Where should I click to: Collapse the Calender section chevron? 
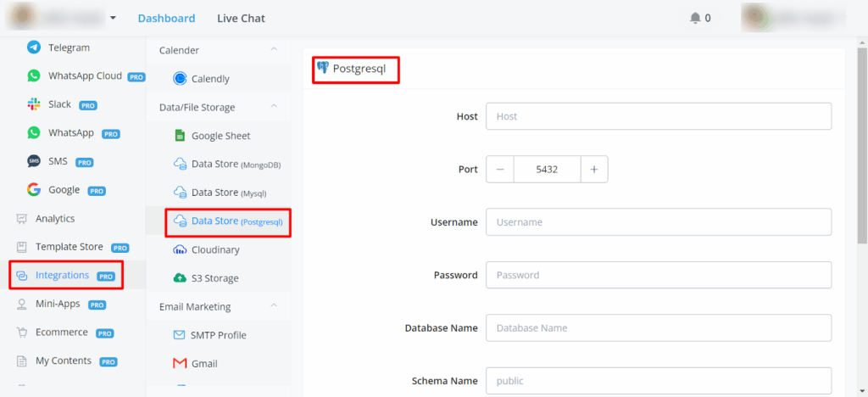point(274,50)
